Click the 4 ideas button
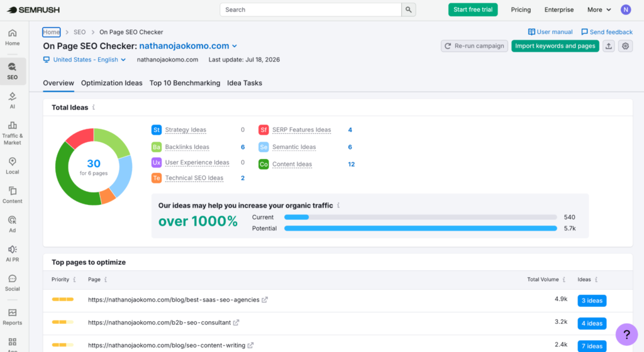The height and width of the screenshot is (352, 644). point(592,323)
